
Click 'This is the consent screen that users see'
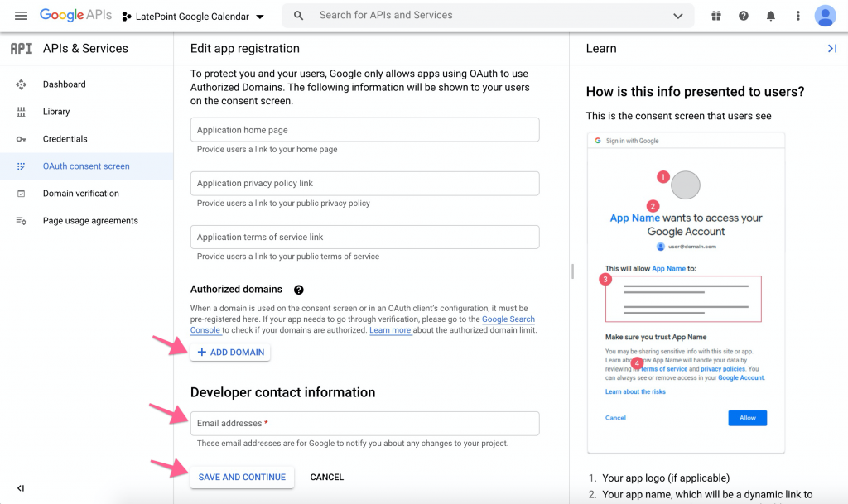679,116
